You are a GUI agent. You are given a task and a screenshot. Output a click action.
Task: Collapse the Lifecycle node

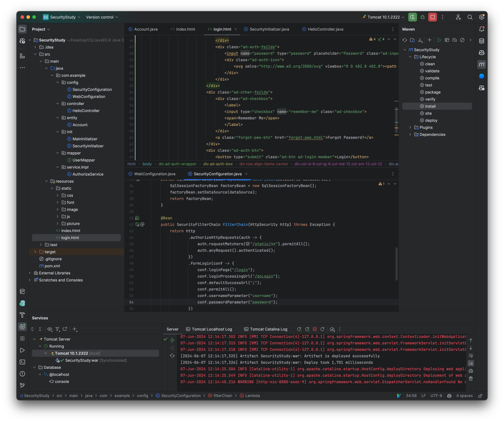[410, 57]
